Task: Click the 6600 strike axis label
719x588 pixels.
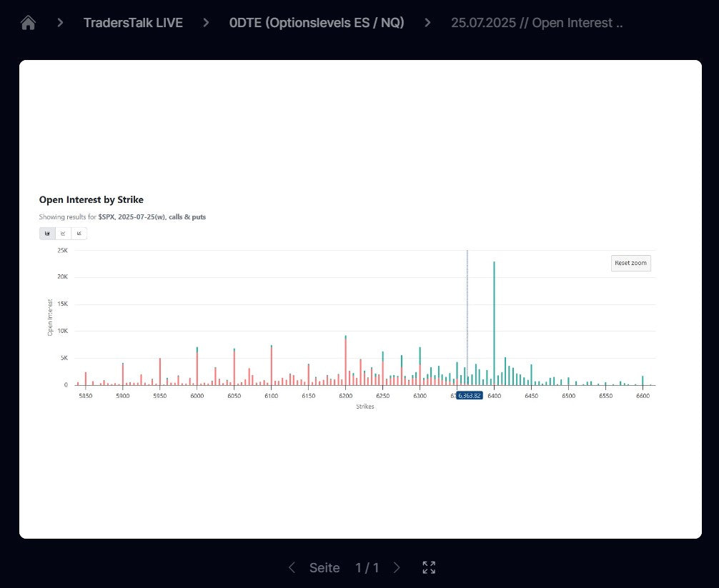Action: [643, 396]
